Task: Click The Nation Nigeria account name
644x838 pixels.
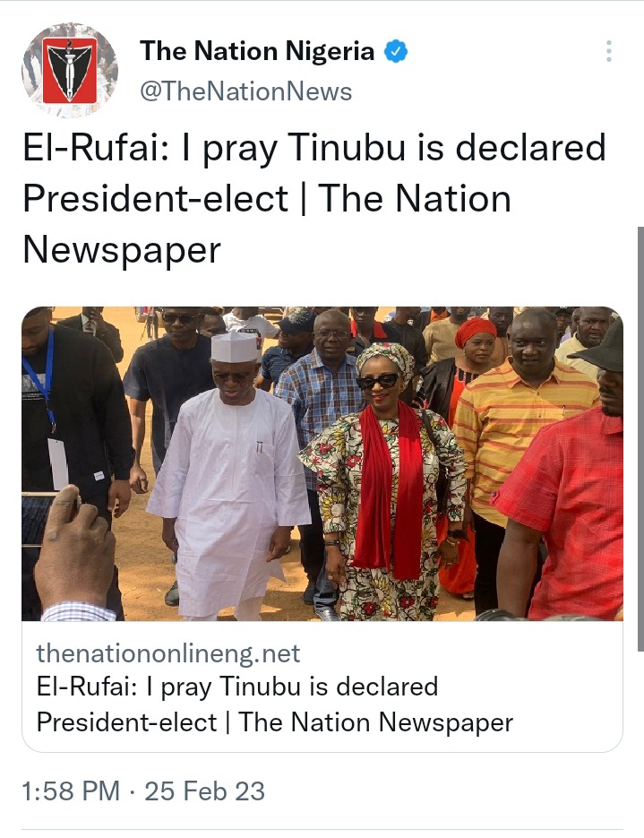Action: 257,51
